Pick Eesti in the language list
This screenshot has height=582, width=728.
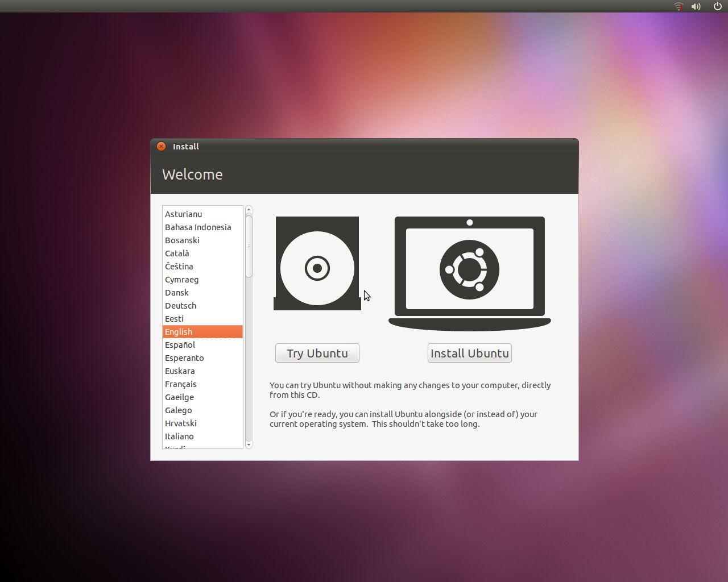pyautogui.click(x=202, y=319)
